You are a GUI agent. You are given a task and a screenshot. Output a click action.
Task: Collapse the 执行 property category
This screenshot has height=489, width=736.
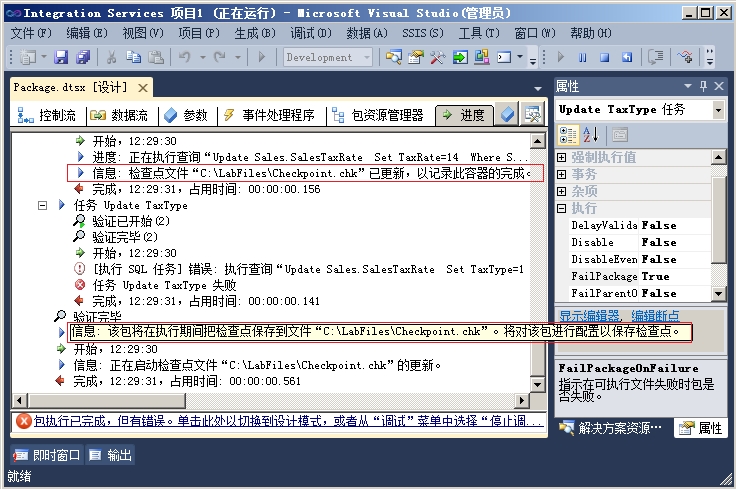click(561, 208)
